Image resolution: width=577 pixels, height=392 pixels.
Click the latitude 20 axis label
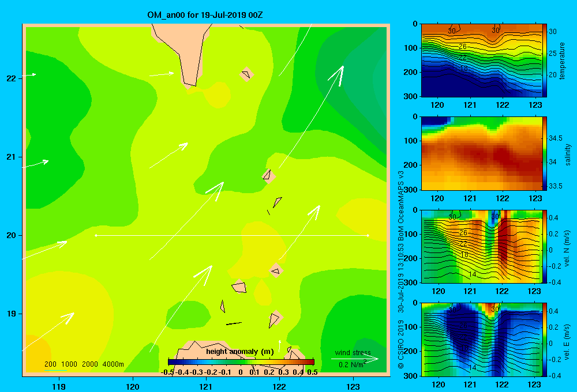click(12, 235)
